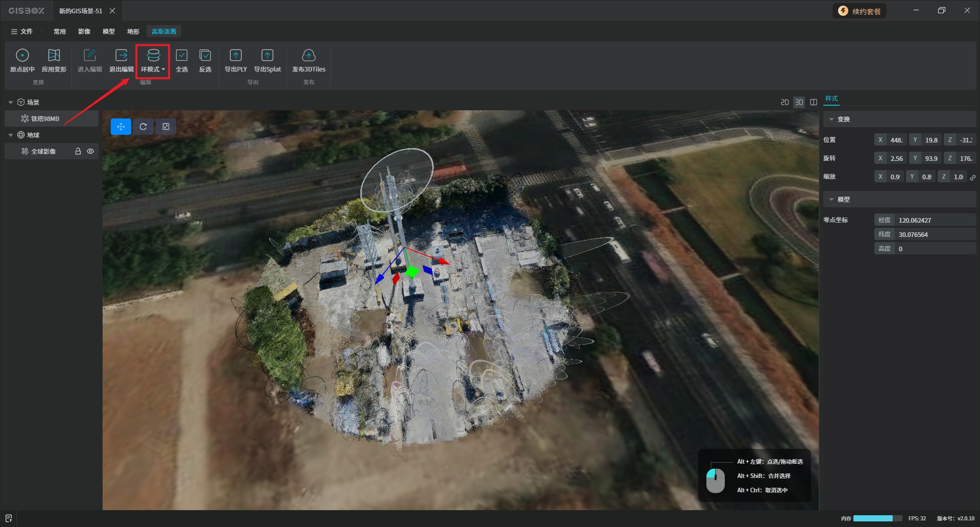This screenshot has width=980, height=527.
Task: Export with the 导出Splat icon
Action: 267,56
